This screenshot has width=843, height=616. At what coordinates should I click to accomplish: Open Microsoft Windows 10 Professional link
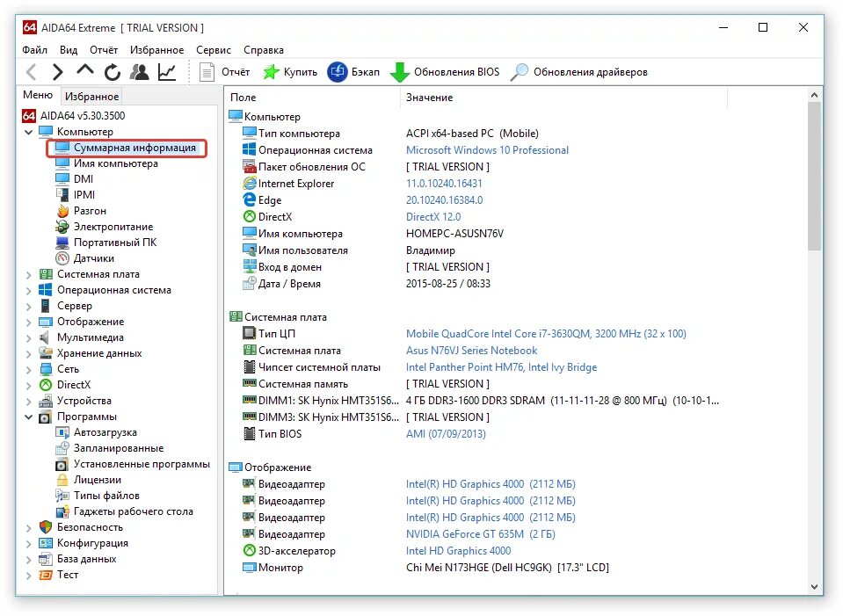[x=487, y=150]
